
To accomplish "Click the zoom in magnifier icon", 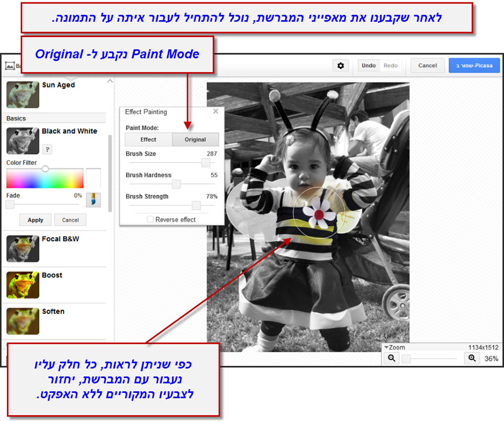I will click(472, 358).
